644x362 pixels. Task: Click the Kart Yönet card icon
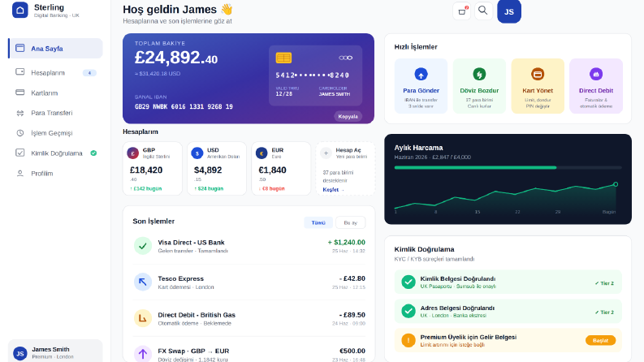pos(538,75)
